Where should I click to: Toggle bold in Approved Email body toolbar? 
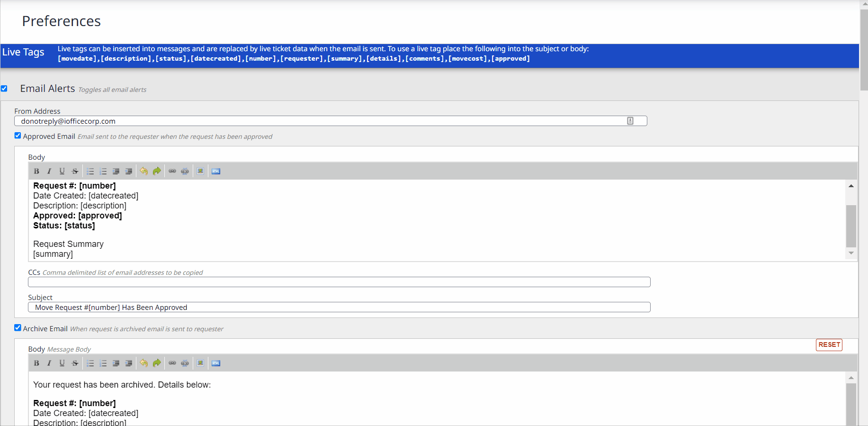36,172
